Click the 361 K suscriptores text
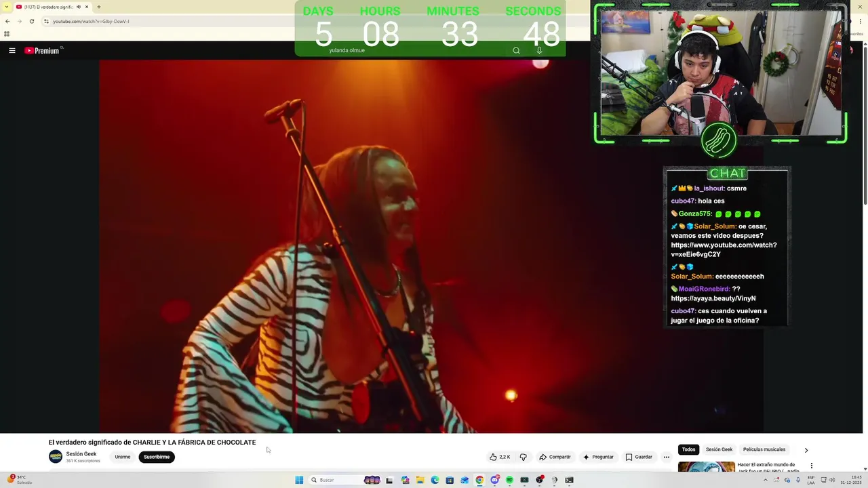Viewport: 868px width, 488px height. [83, 461]
